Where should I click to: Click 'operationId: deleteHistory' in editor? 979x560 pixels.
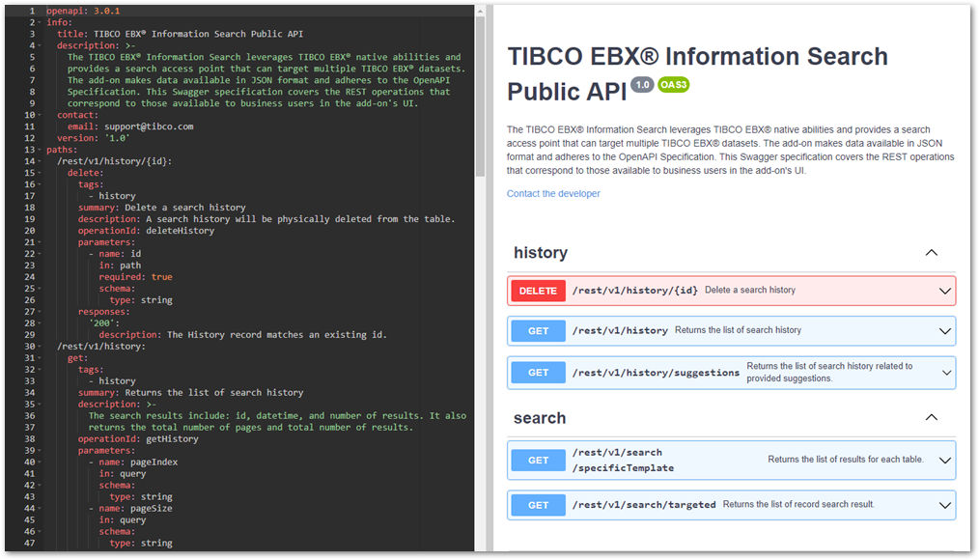tap(146, 231)
